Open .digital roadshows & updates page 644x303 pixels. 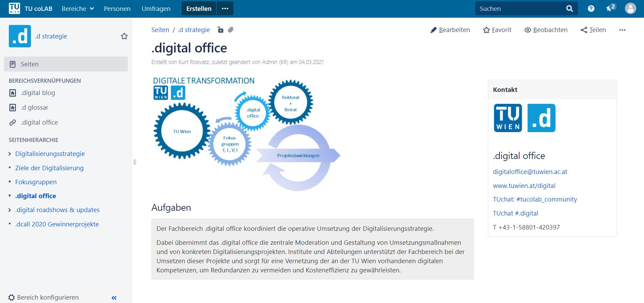[x=57, y=210]
